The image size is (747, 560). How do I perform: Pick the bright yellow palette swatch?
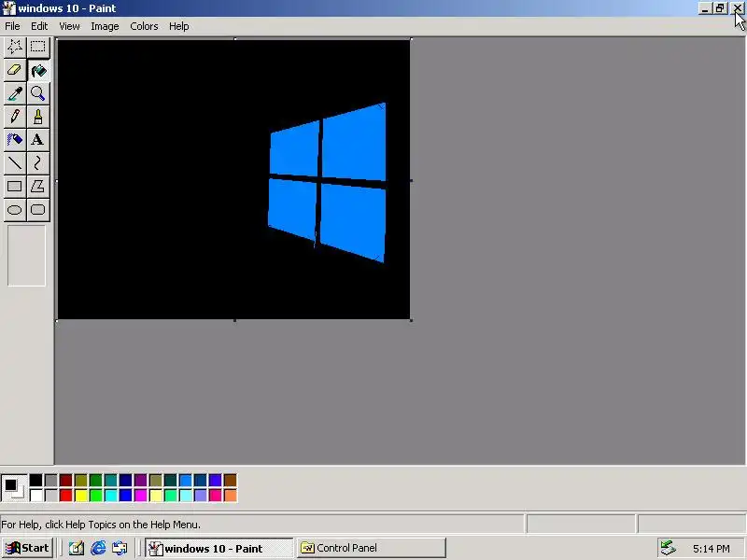tap(81, 496)
